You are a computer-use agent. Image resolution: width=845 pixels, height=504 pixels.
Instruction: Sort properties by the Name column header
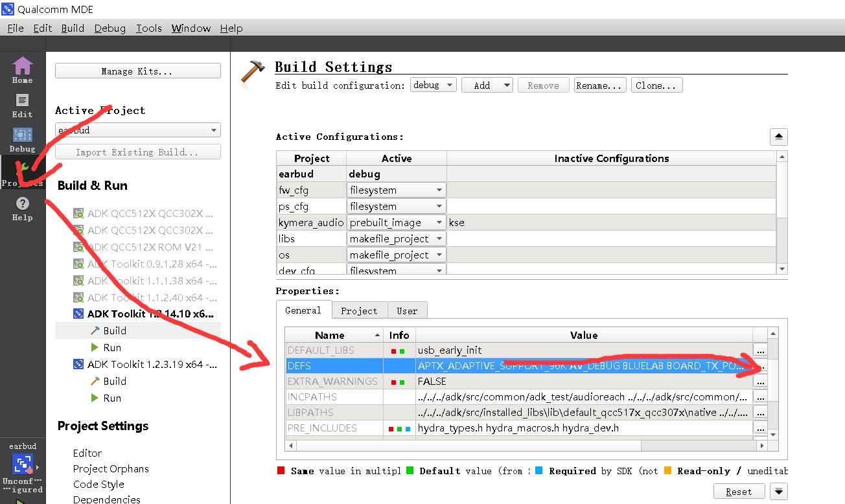tap(334, 335)
